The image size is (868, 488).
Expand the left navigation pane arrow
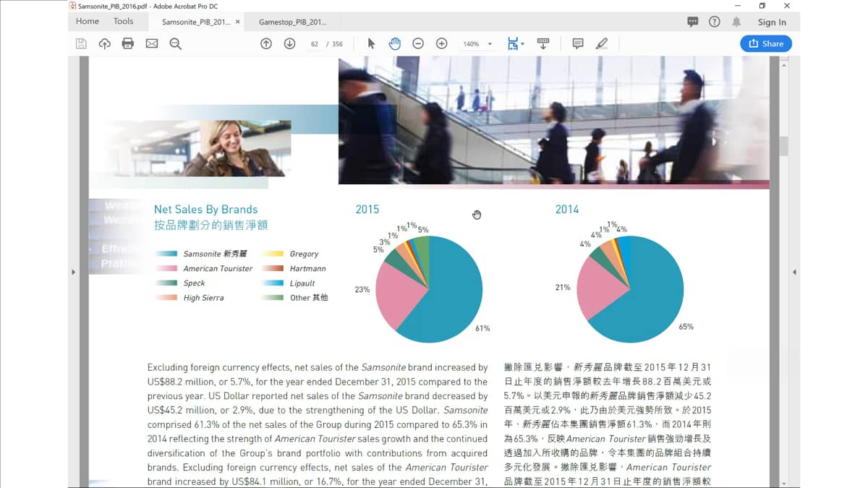pyautogui.click(x=73, y=272)
